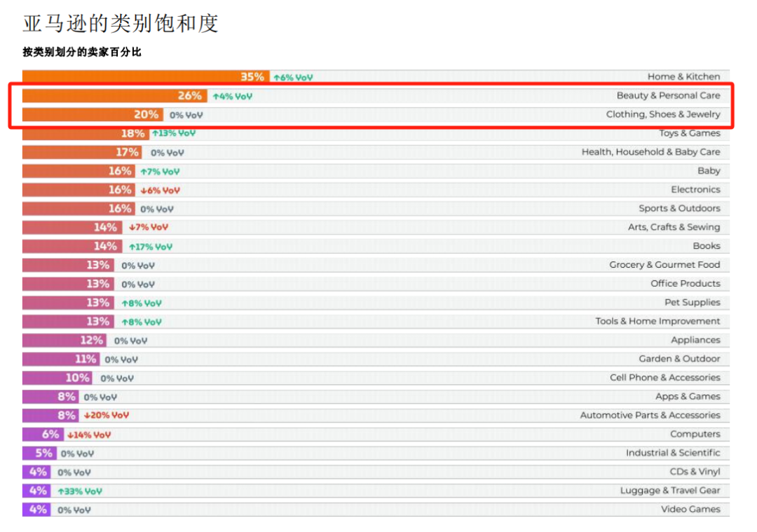This screenshot has height=532, width=757.
Task: Click the 11% Garden & Outdoor bar
Action: [61, 359]
